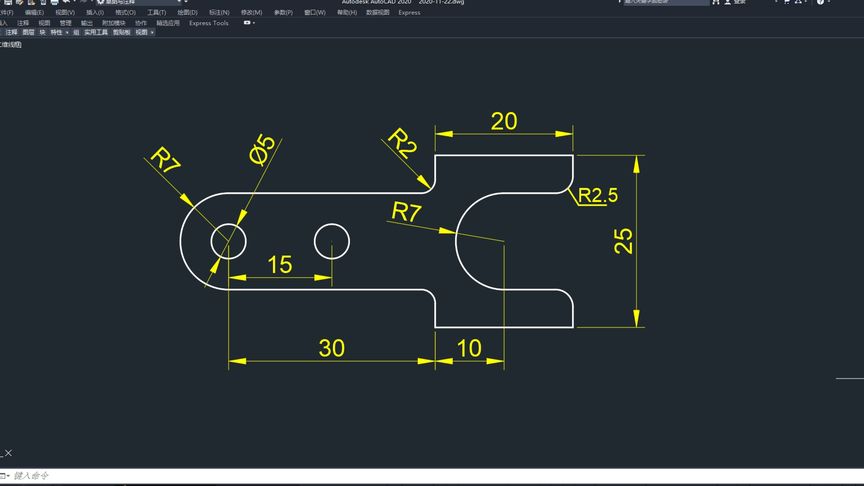Image resolution: width=864 pixels, height=486 pixels.
Task: Click the workspace gear icon 草图与注释
Action: (101, 2)
